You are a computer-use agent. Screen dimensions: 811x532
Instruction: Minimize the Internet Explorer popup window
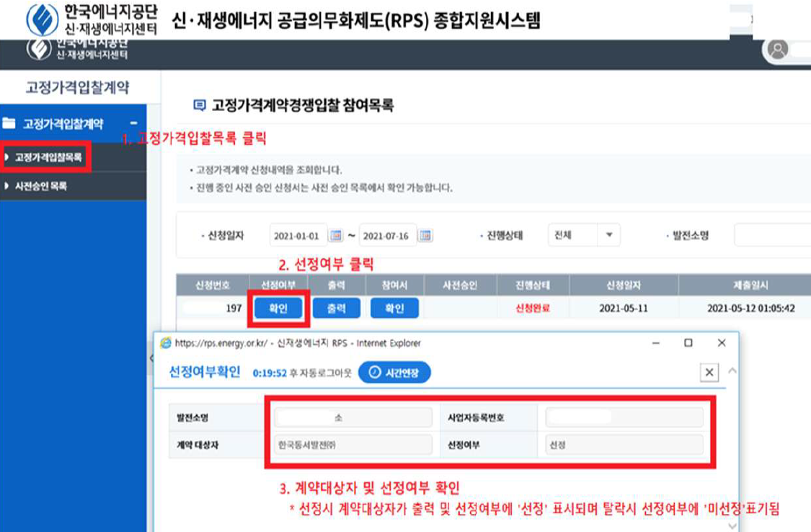click(x=656, y=343)
